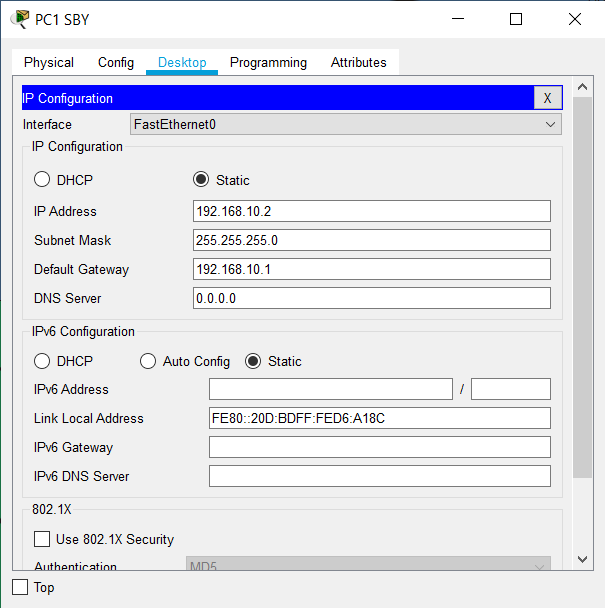Enable Use 802.1X Security checkbox
The height and width of the screenshot is (608, 605).
pos(42,539)
